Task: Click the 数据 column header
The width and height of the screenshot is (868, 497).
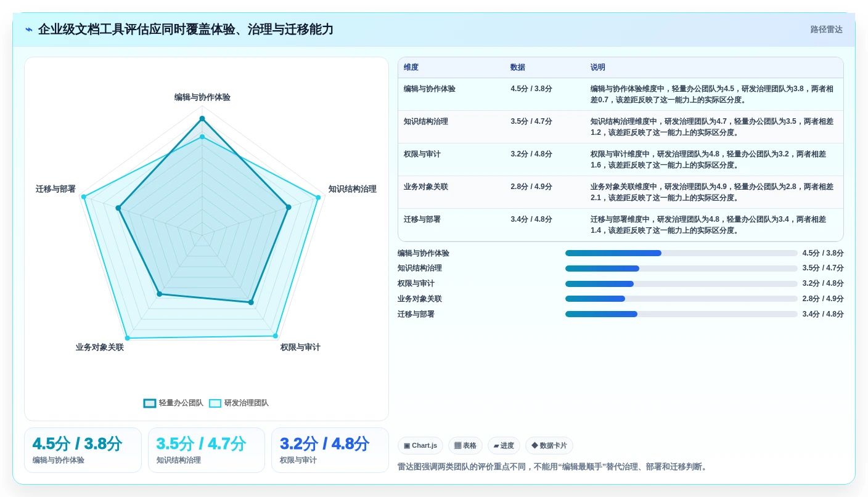Action: tap(518, 68)
